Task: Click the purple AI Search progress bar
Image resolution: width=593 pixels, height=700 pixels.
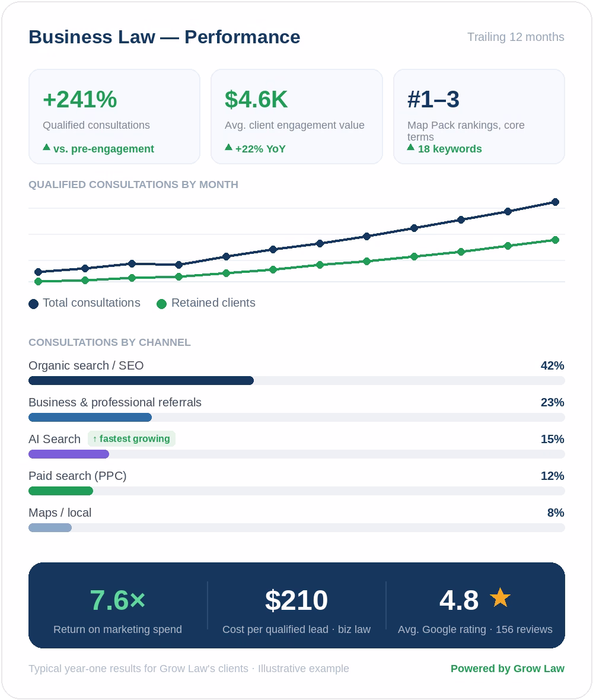Action: click(69, 454)
